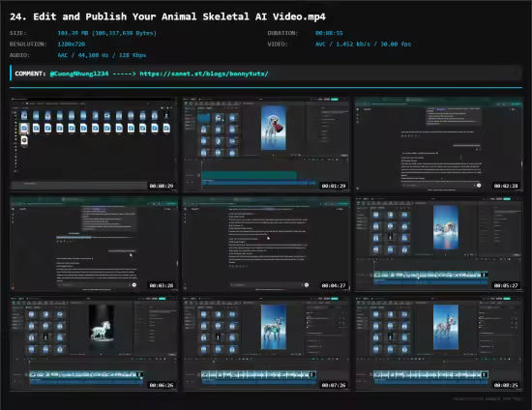Select the audio info AAC / 44,100 Hz
Viewport: 532px width, 410px height.
pyautogui.click(x=102, y=55)
